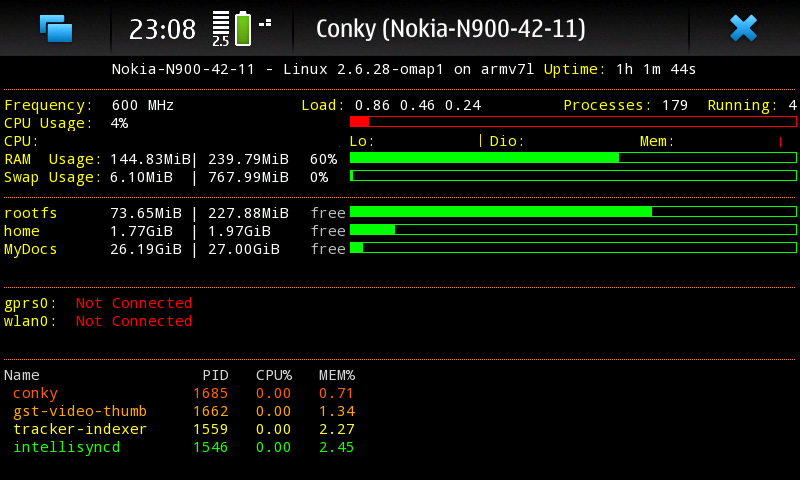Click the MEM% column header
Viewport: 800px width, 480px height.
click(x=337, y=375)
